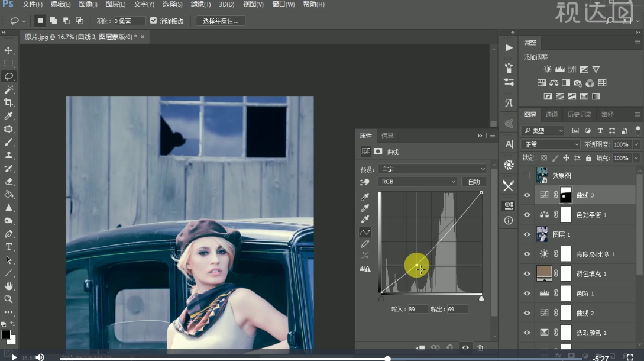Select the Eraser tool

point(8,181)
